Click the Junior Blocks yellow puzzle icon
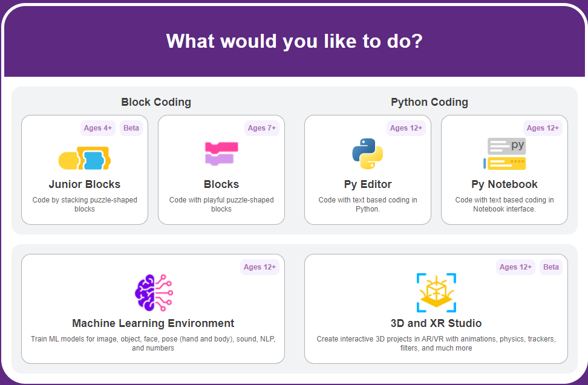Screen dimensions: 588x385 pyautogui.click(x=85, y=158)
